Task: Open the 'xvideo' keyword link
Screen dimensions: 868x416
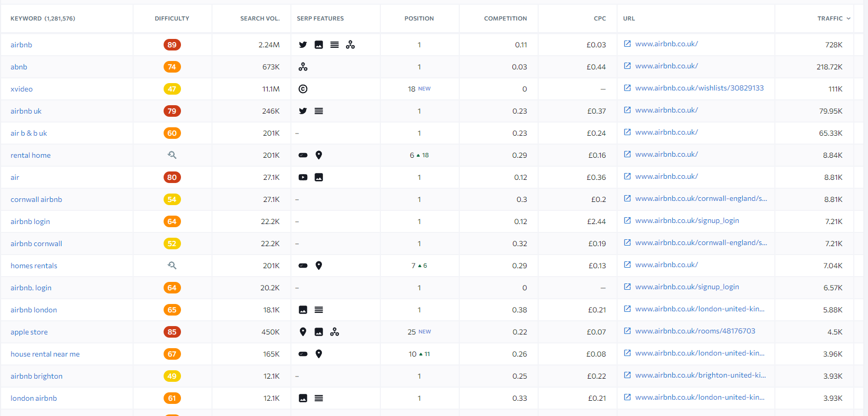Action: point(22,89)
